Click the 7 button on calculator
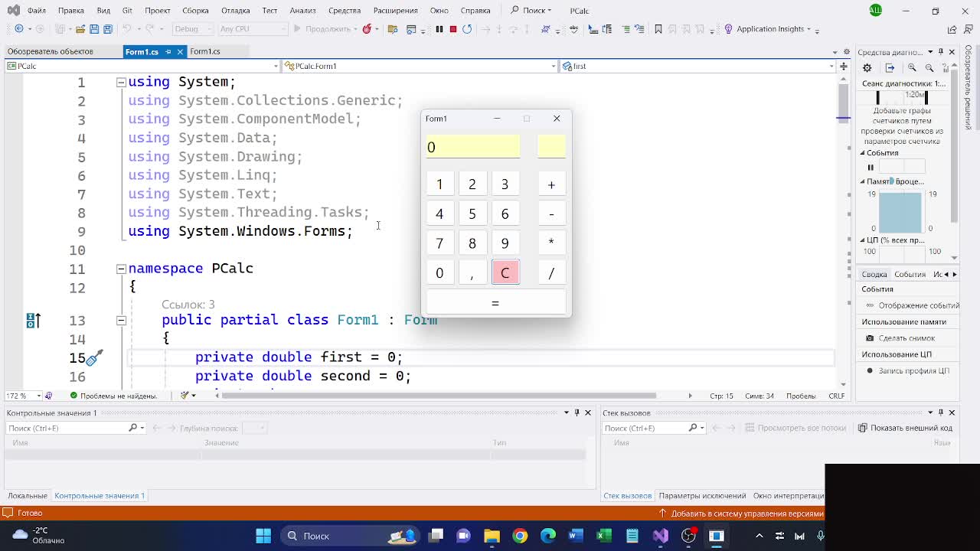This screenshot has width=980, height=551. pos(439,243)
